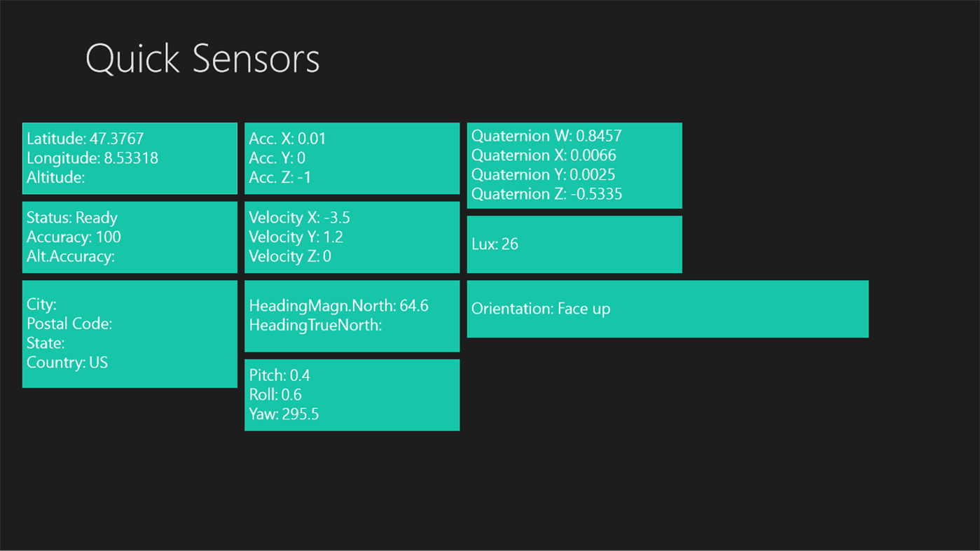Select the quaternion tile showing Quaternion W: 0.8457
This screenshot has width=980, height=551.
tap(574, 165)
